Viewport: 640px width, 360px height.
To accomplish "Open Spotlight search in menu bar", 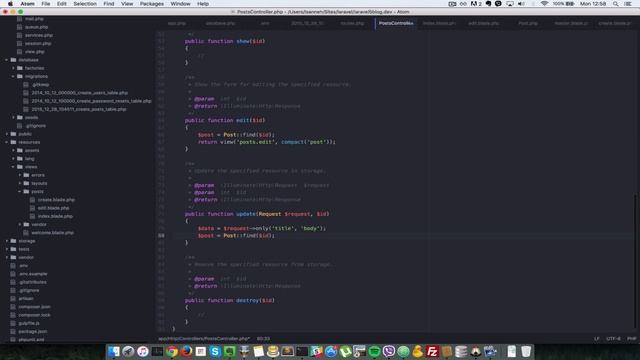I will coord(615,4).
